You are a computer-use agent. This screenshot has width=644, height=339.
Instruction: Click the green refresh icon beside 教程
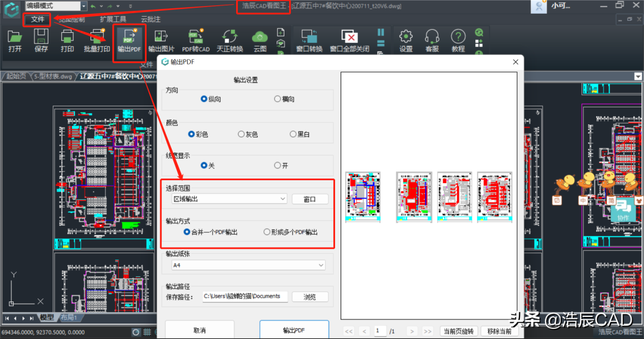point(479,32)
